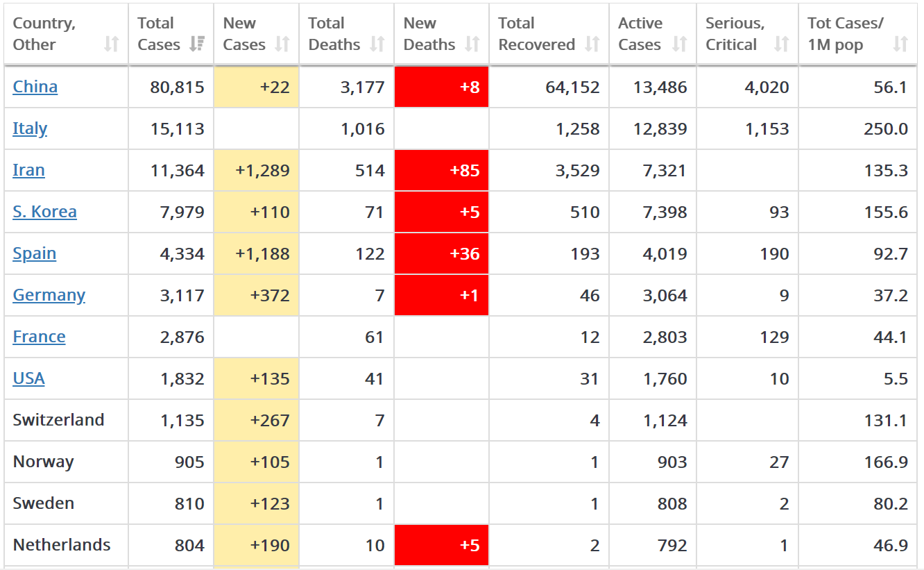
Task: Click the Serious, Critical sort arrows
Action: 782,44
